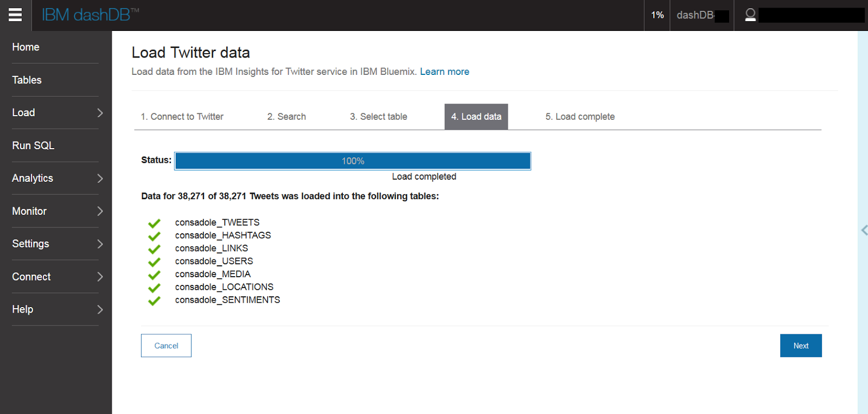Open the hamburger menu icon
This screenshot has height=414, width=868.
pos(15,15)
